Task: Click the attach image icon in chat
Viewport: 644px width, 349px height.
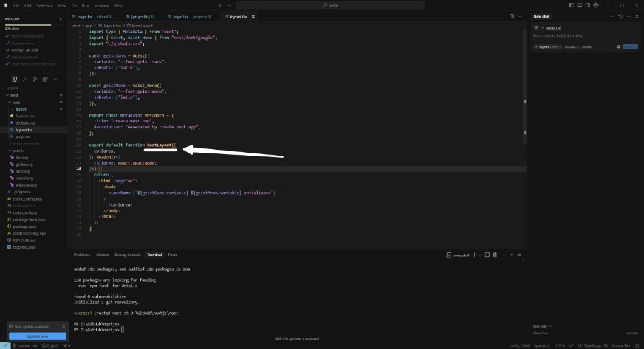Action: pos(617,46)
